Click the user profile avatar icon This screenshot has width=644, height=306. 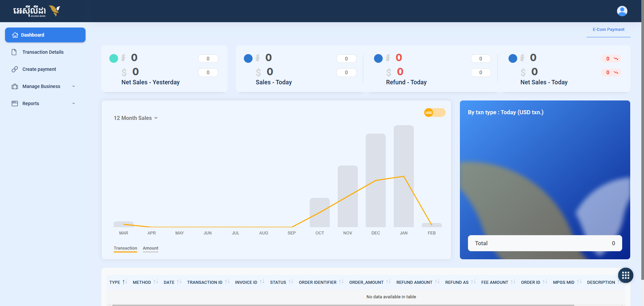pyautogui.click(x=622, y=11)
